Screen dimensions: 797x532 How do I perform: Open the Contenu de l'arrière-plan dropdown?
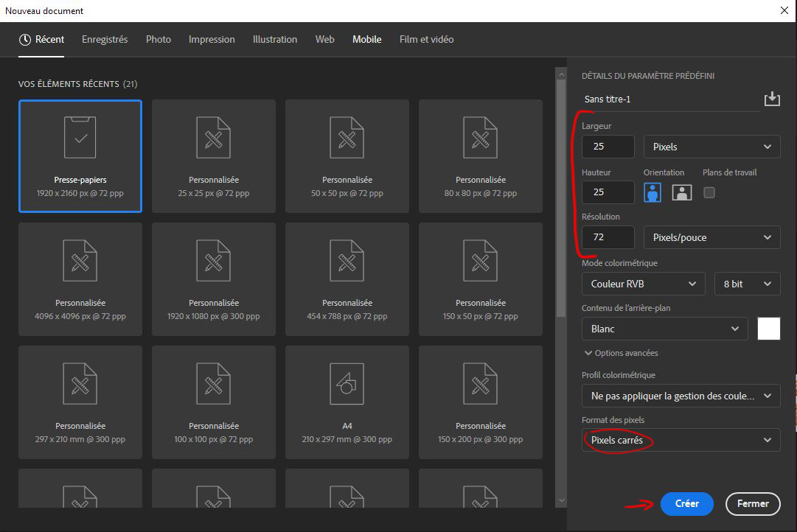point(664,329)
